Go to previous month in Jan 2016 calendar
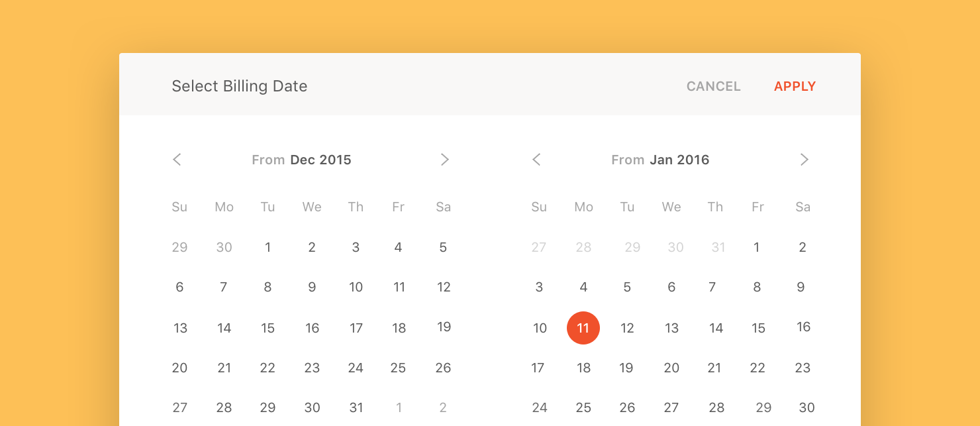Viewport: 980px width, 426px height. pyautogui.click(x=536, y=160)
